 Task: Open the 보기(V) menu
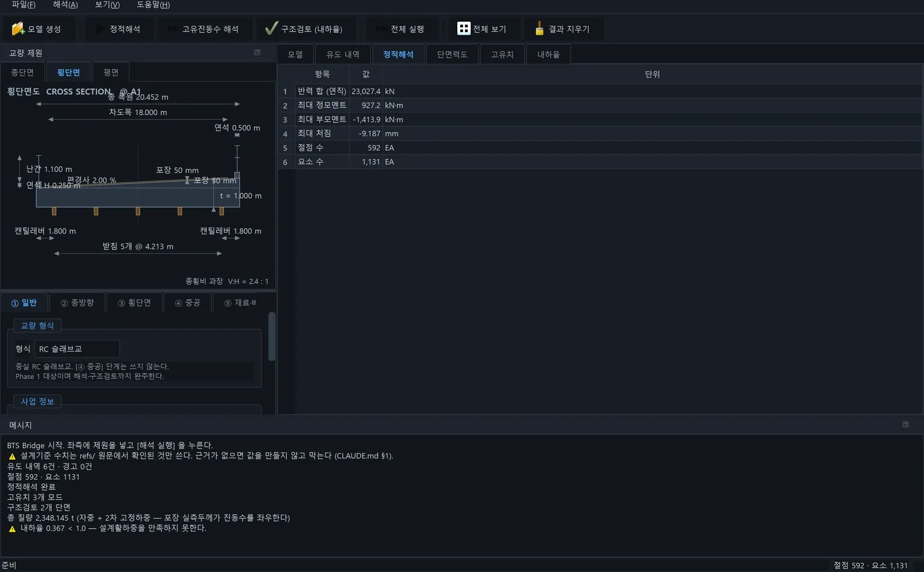coord(107,5)
